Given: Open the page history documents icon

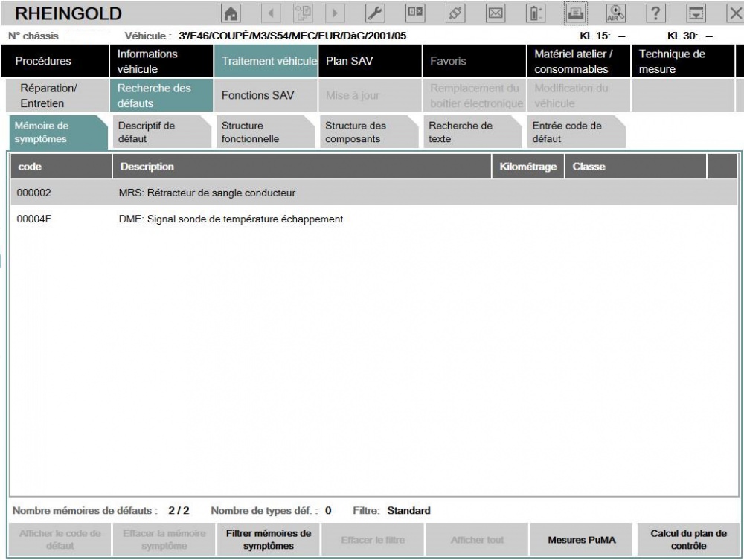Looking at the screenshot, I should (303, 13).
